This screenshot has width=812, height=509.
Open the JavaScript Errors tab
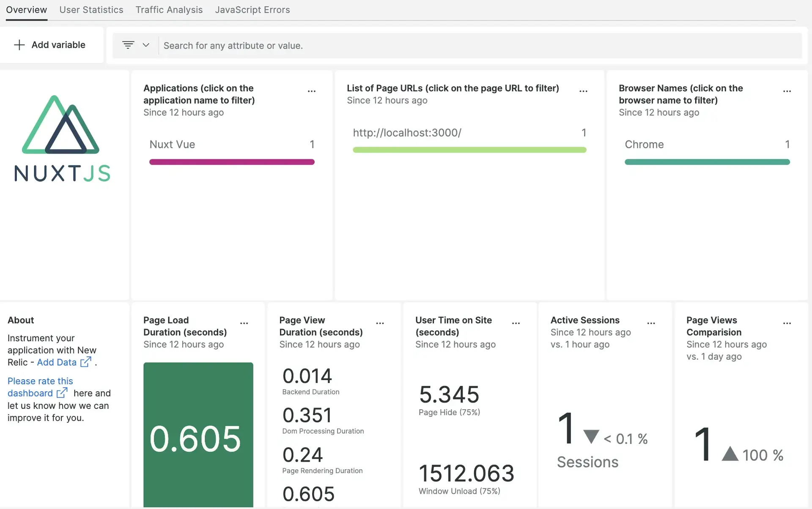(252, 10)
